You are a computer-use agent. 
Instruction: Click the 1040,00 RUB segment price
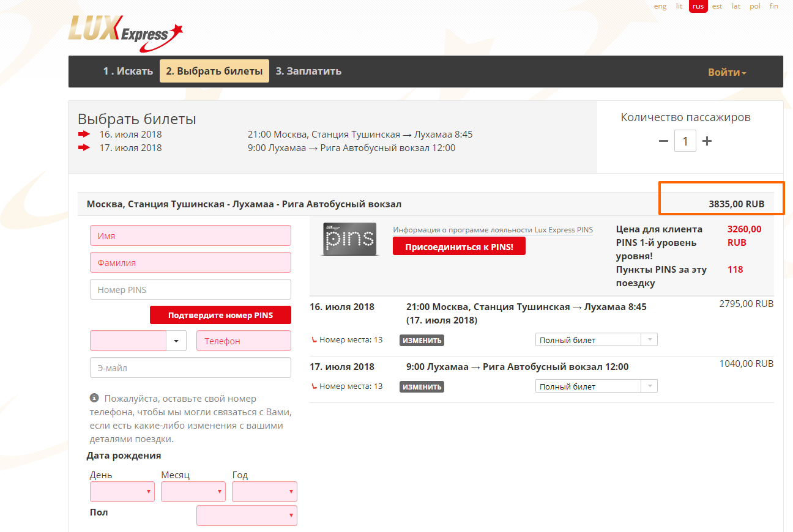[x=746, y=364]
